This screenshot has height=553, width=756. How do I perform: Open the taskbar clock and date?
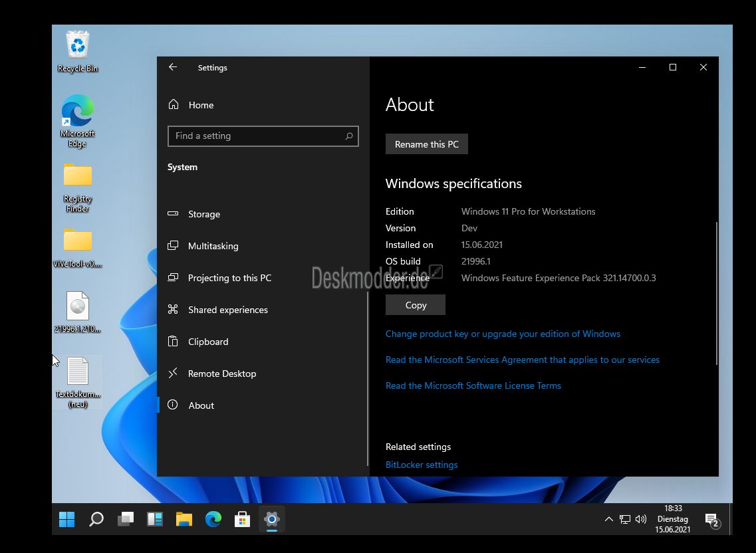673,519
